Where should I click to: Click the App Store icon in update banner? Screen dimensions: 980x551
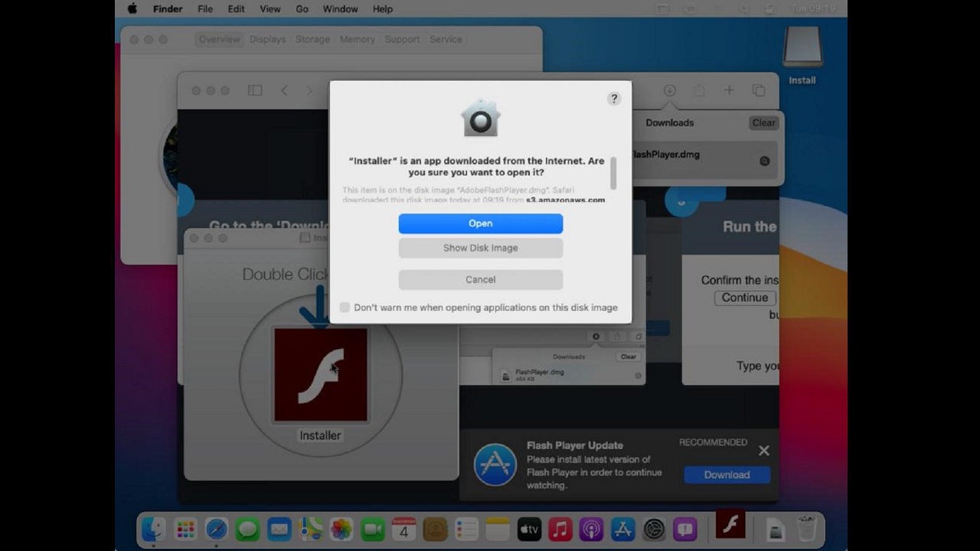pos(495,465)
